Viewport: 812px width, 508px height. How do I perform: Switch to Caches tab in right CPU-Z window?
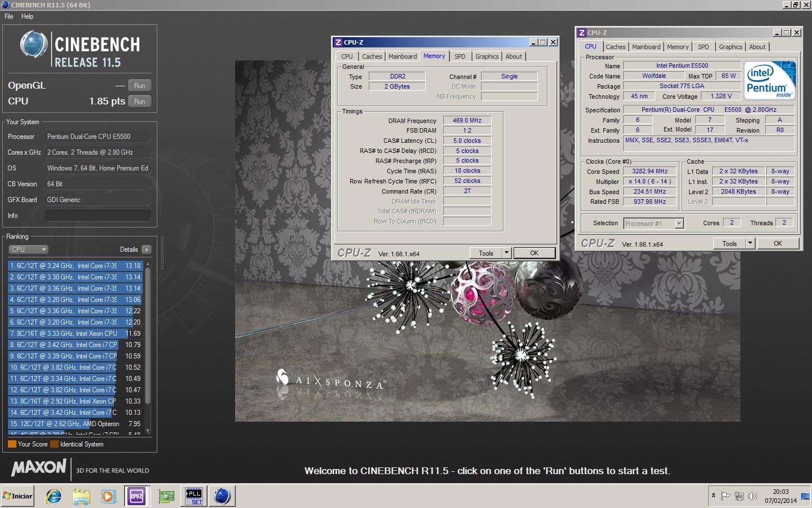616,47
